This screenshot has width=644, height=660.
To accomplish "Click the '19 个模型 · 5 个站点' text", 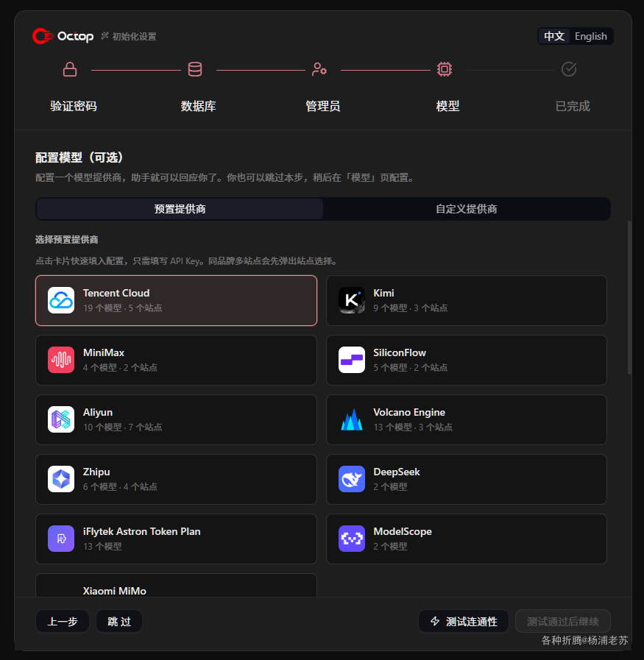I will 122,308.
